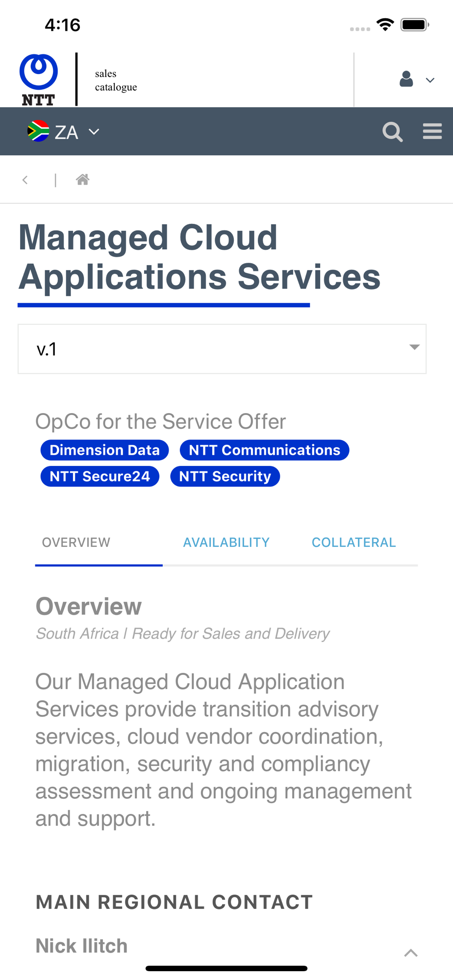Click 'Ready for Sales and Delivery' status text

tap(230, 634)
